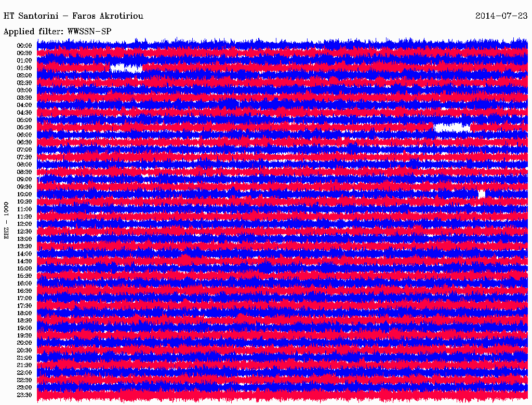Select the 00:00 time label
Viewport: 532px width, 405px height.
click(24, 46)
